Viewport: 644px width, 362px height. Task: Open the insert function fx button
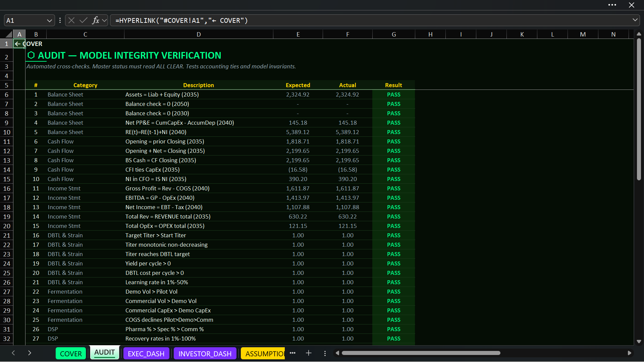click(x=96, y=20)
